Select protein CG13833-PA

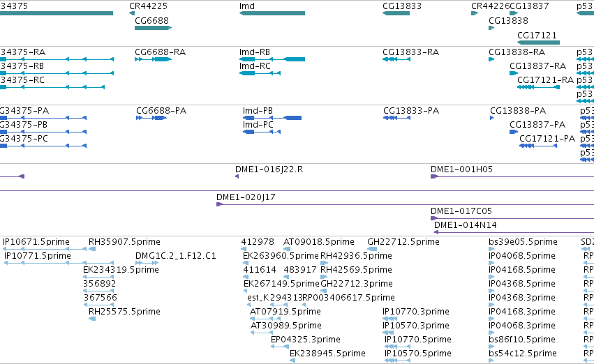click(x=396, y=118)
